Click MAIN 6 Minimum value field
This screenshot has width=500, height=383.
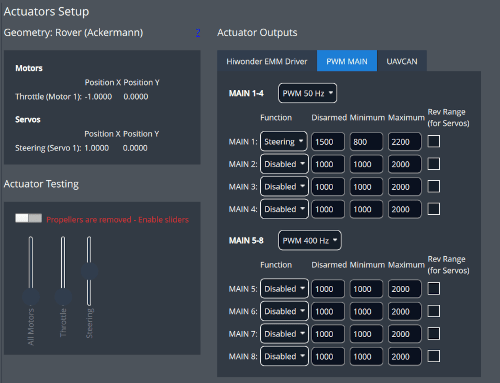(366, 311)
